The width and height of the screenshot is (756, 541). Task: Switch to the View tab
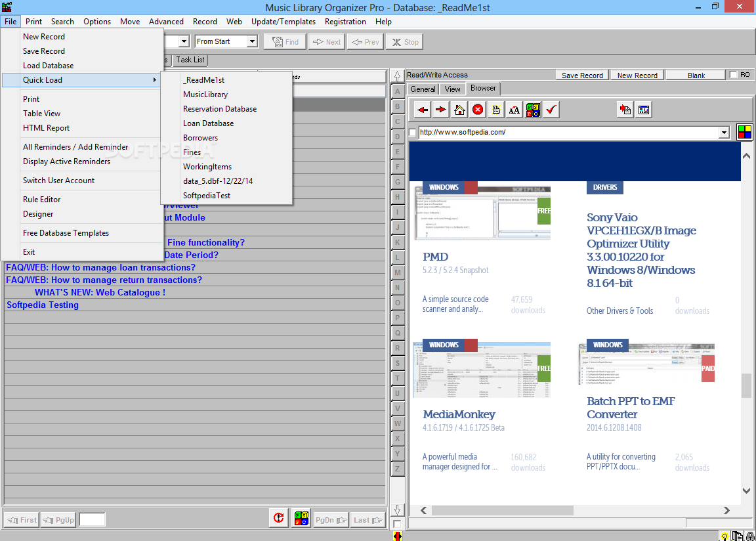452,89
